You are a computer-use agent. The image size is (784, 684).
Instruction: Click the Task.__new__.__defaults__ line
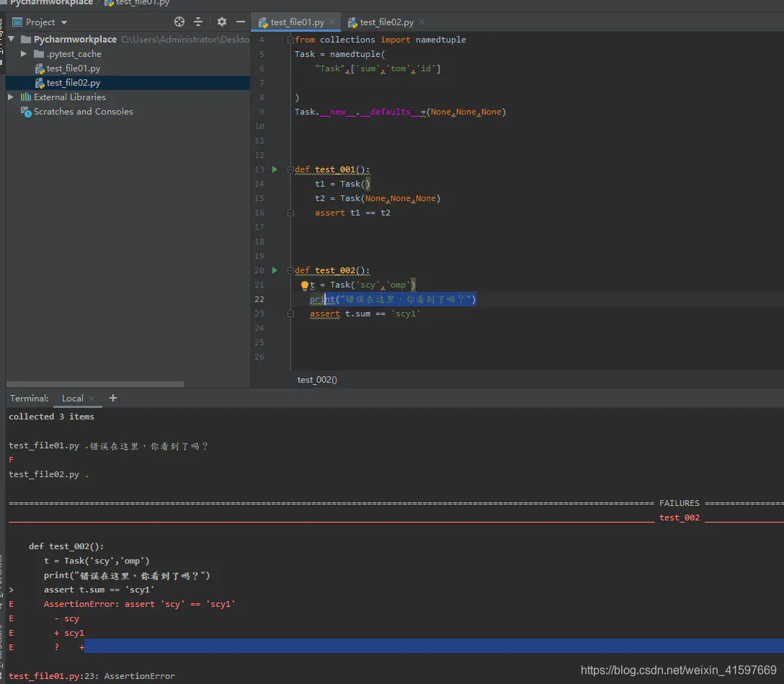(x=400, y=112)
